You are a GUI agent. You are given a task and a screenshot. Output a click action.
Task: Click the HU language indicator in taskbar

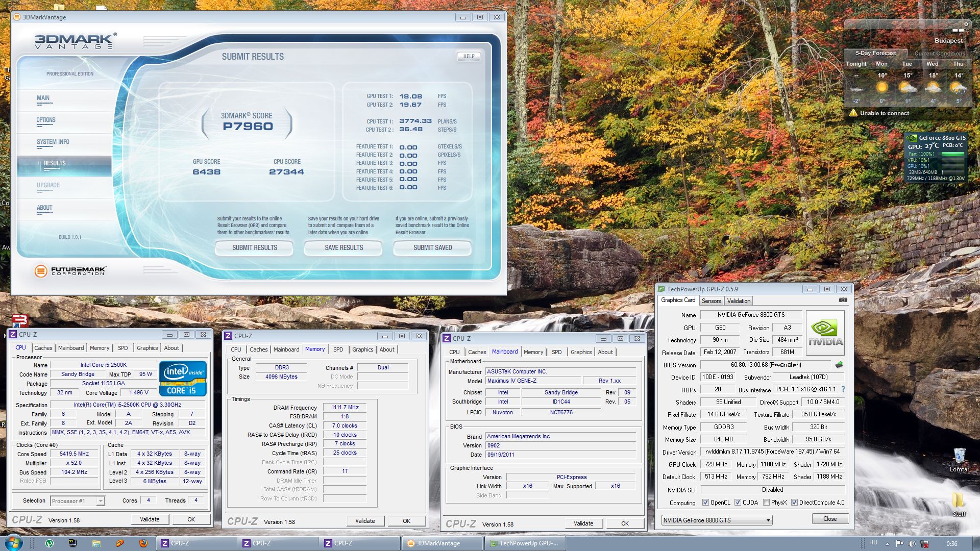click(x=873, y=543)
